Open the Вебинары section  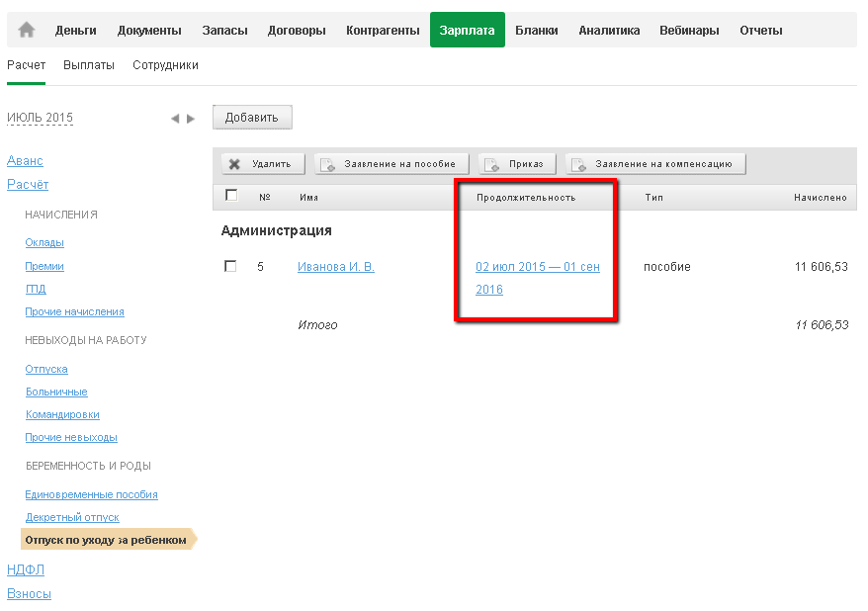pos(689,31)
